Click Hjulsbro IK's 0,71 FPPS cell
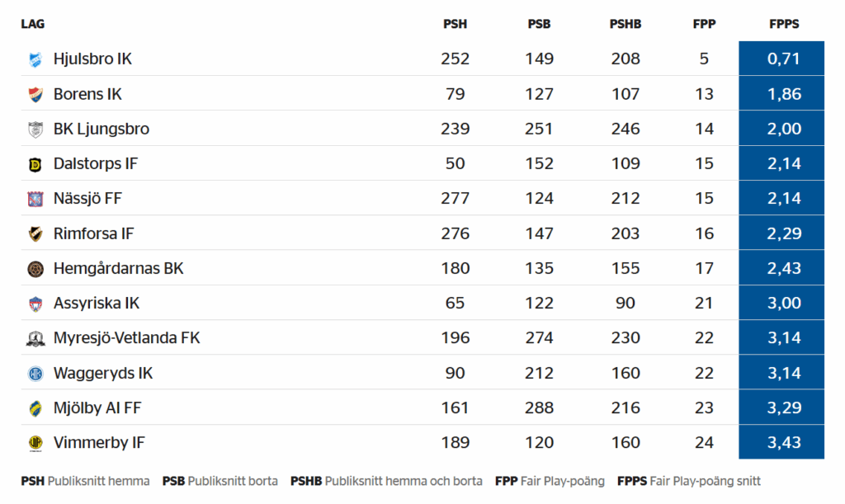The height and width of the screenshot is (504, 845). click(x=781, y=58)
